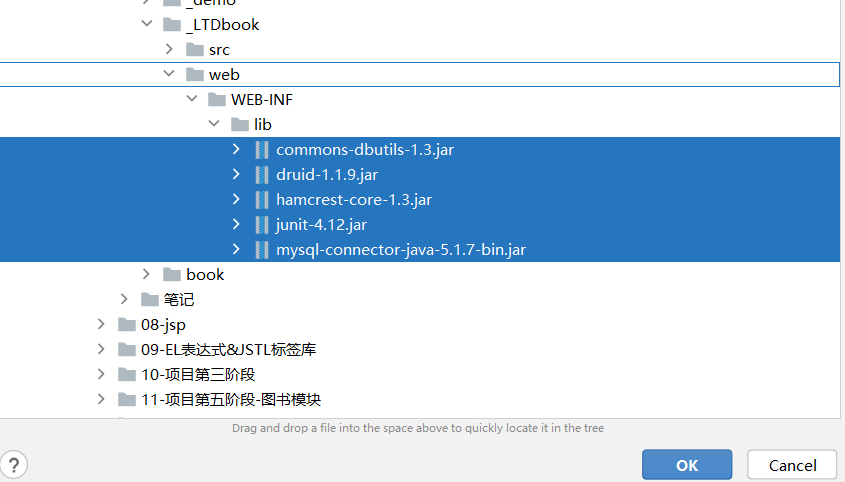Screen dimensions: 845x482
Task: Select commons-dbutils-1.3.jar file name
Action: coord(365,150)
